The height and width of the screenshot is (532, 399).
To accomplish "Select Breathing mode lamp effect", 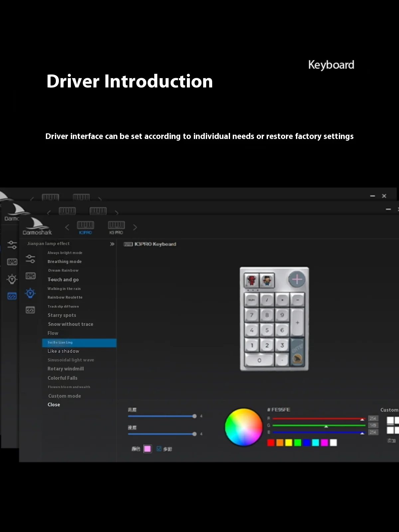I will pyautogui.click(x=65, y=262).
